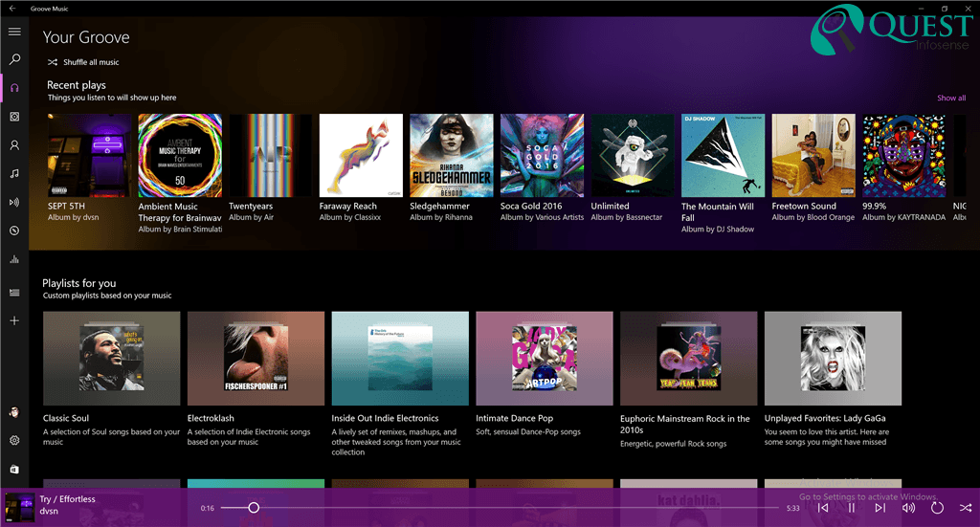Open Ambient Music Therapy album cover
This screenshot has width=980, height=527.
pyautogui.click(x=180, y=156)
